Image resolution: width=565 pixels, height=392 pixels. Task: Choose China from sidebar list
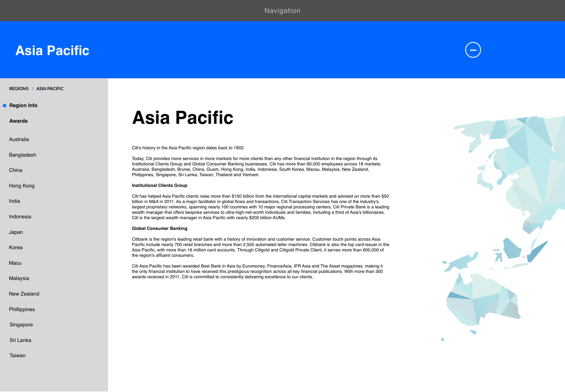[15, 171]
